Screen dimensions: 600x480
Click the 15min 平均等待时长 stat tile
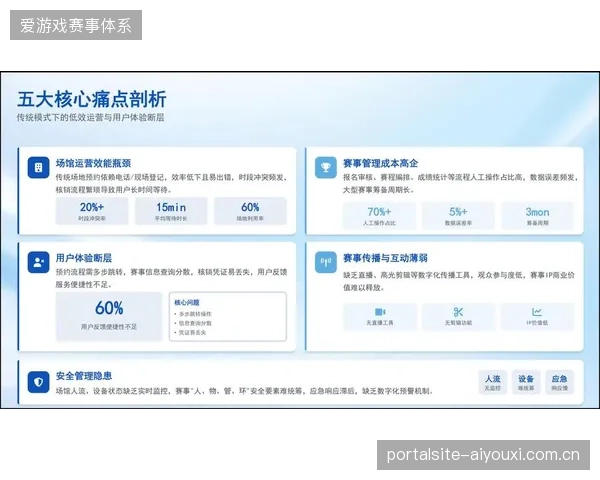pyautogui.click(x=171, y=211)
